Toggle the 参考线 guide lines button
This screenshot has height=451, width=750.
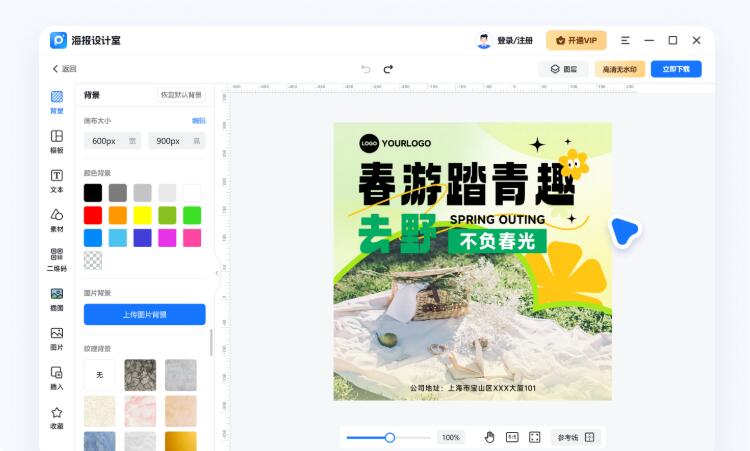(x=575, y=437)
